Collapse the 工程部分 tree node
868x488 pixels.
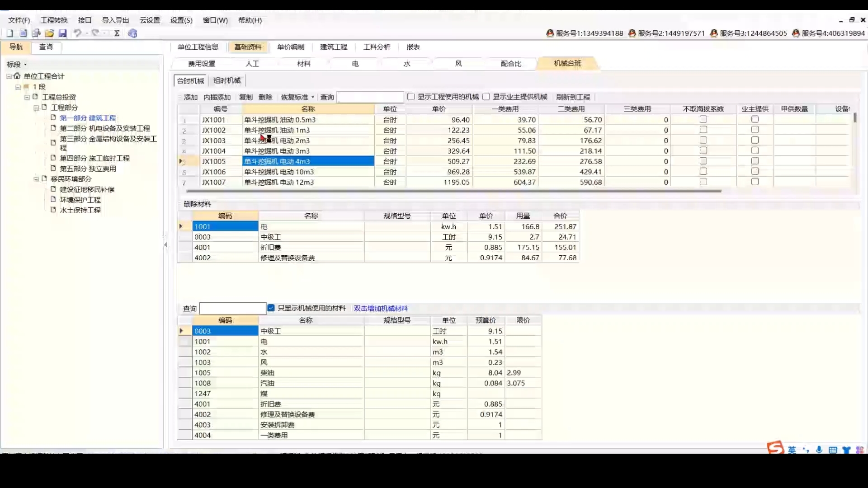tap(36, 108)
